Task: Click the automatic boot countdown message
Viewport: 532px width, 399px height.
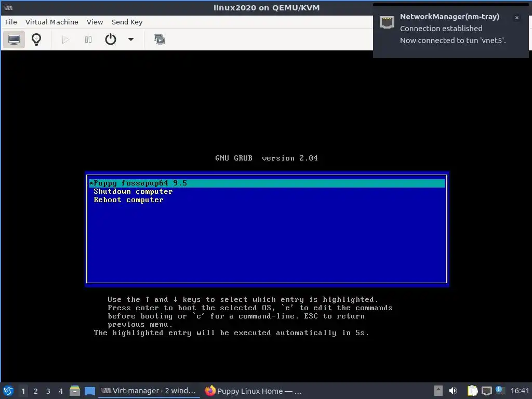Action: [x=231, y=333]
